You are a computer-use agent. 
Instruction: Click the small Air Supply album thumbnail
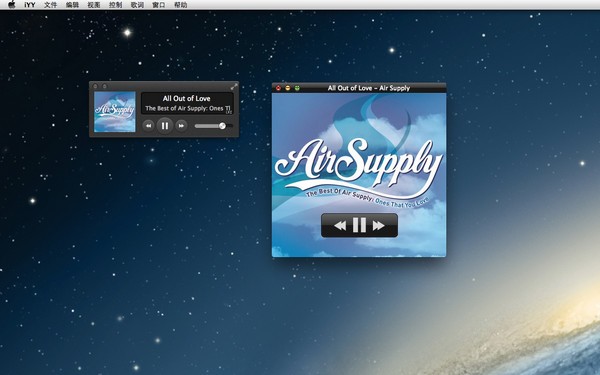pyautogui.click(x=115, y=112)
